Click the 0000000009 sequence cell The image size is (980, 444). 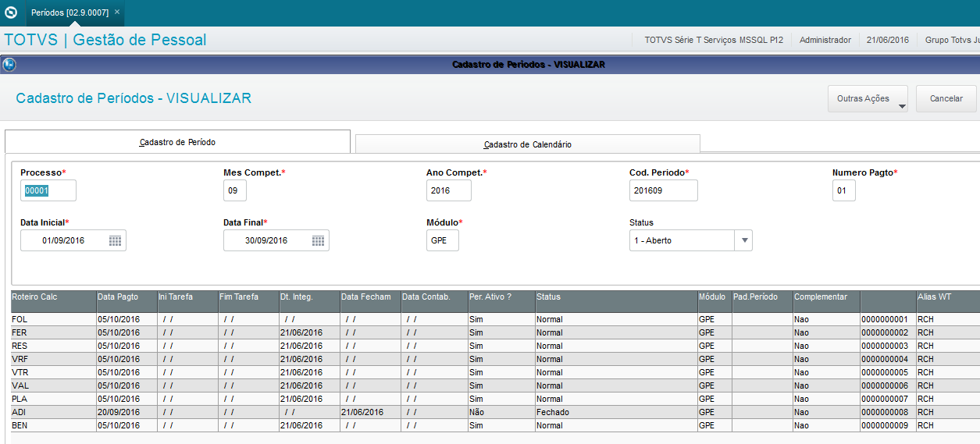[887, 425]
